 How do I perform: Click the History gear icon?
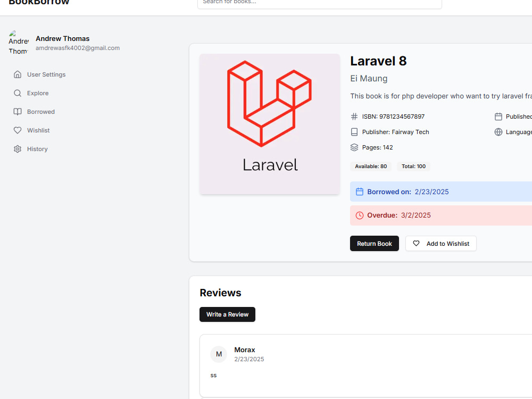click(x=18, y=149)
